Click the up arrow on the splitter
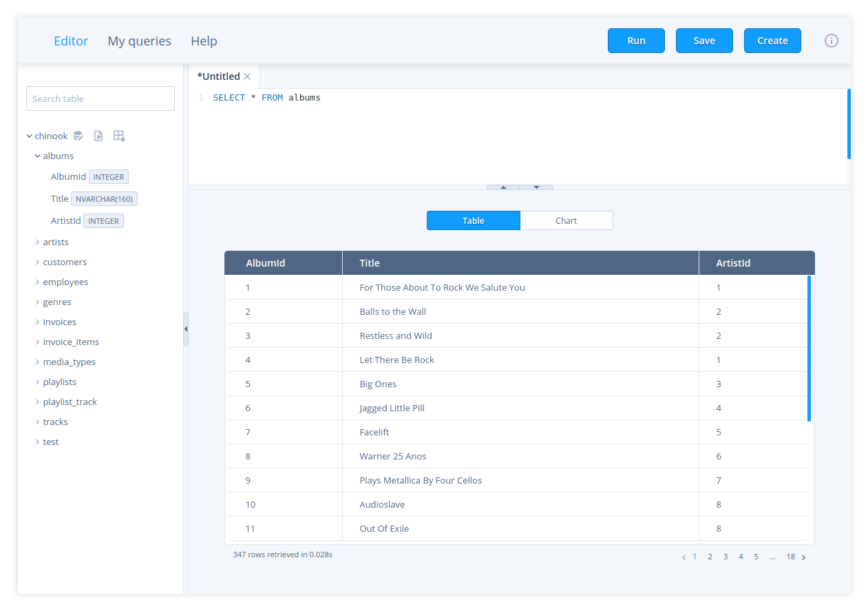This screenshot has height=611, width=868. click(503, 187)
